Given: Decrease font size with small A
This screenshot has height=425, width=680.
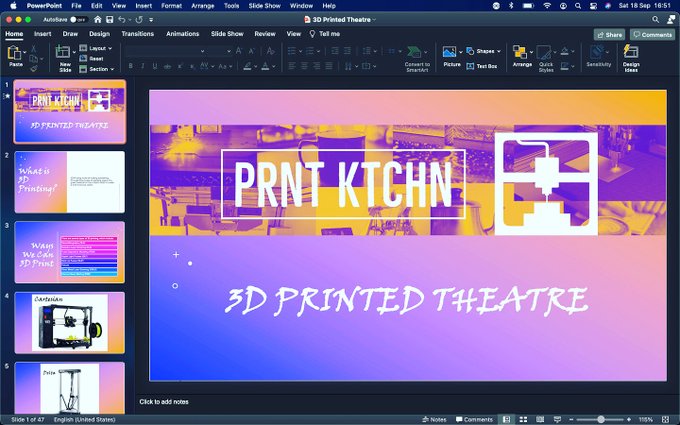Looking at the screenshot, I should click(251, 51).
